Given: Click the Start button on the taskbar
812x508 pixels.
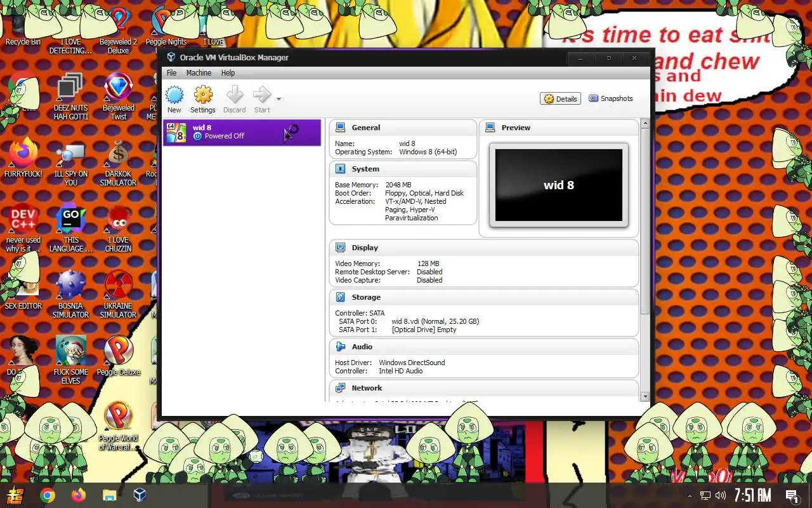Looking at the screenshot, I should pos(16,495).
